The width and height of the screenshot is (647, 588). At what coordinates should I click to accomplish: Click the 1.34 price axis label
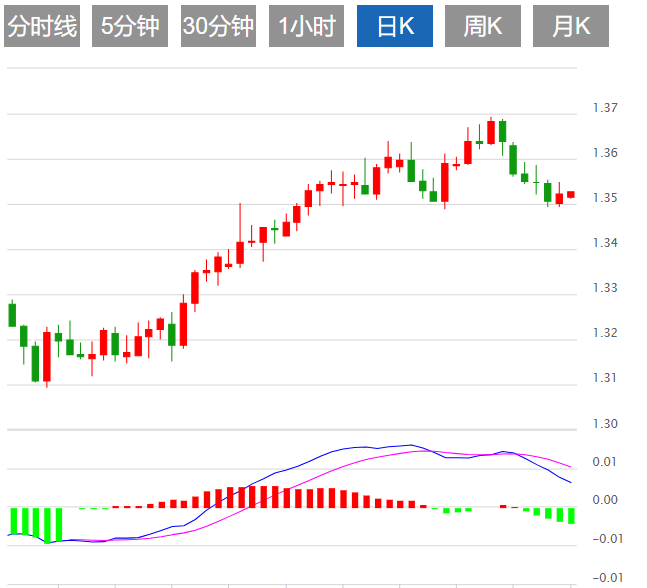[605, 243]
